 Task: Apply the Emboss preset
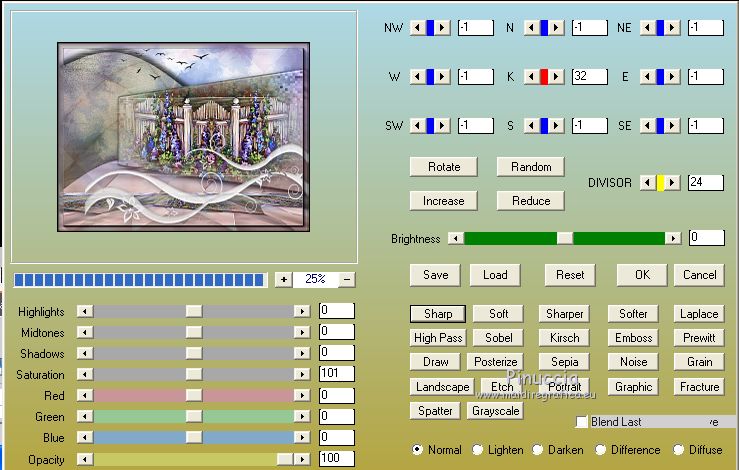pos(633,338)
